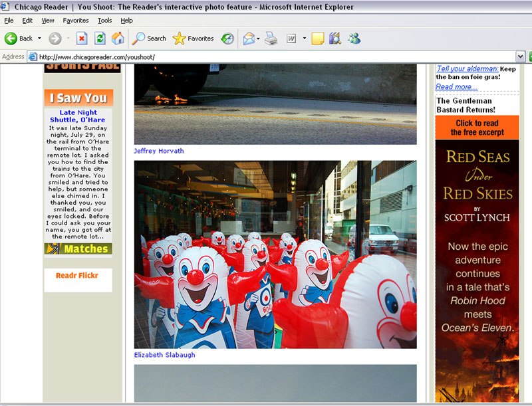532x406 pixels.
Task: Click 'The Gentleman Bastard Returns!' text
Action: [x=466, y=105]
